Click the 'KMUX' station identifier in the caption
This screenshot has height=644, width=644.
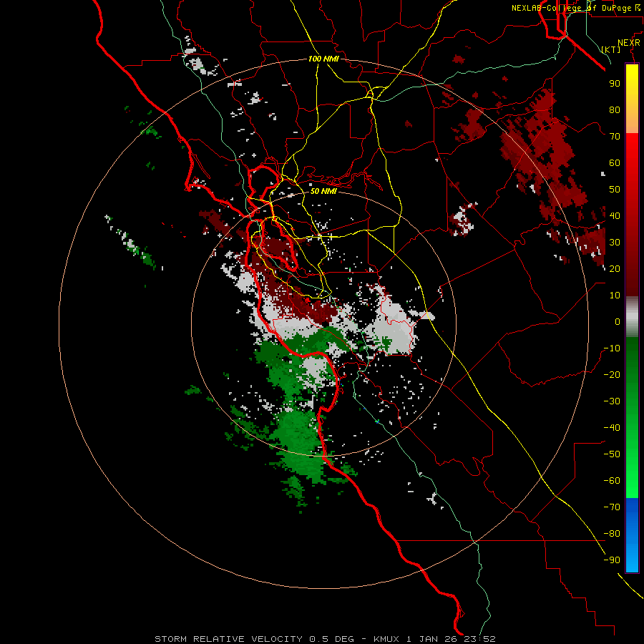click(386, 639)
